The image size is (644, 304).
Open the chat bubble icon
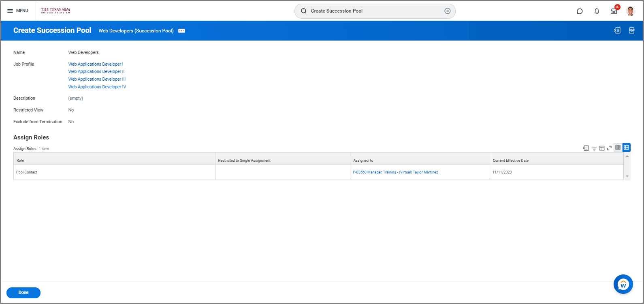click(x=580, y=11)
